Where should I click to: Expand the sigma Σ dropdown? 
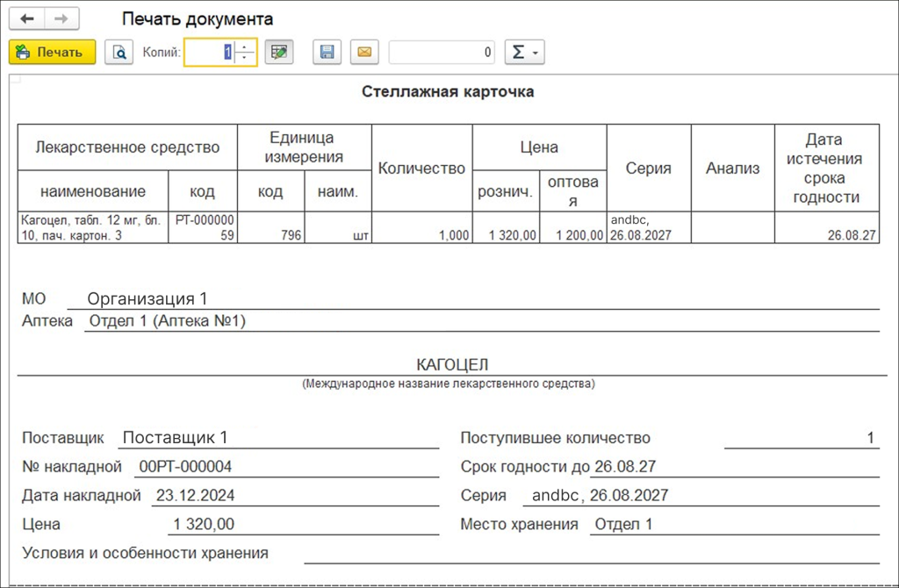point(525,53)
